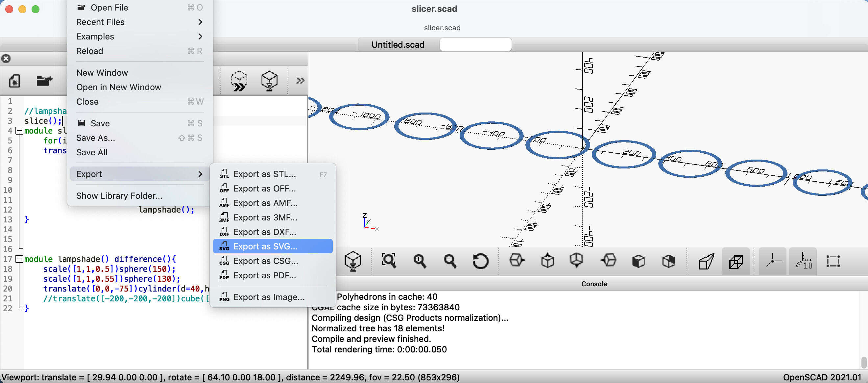Select Export as PDF...
Screen dimensions: 868x383
click(x=273, y=275)
